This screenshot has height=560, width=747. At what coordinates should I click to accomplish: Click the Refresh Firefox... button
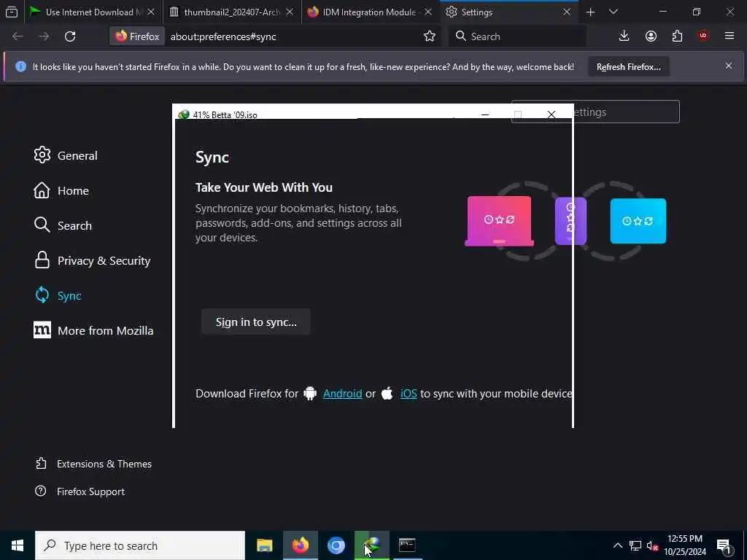pos(628,66)
